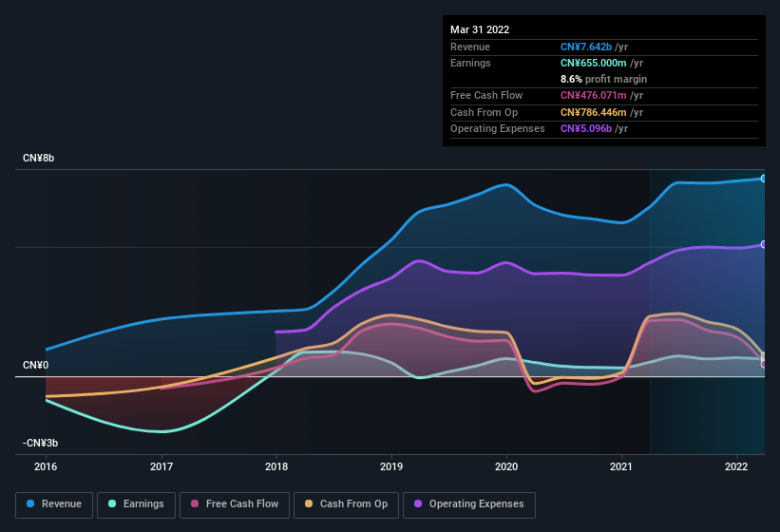The width and height of the screenshot is (780, 532).
Task: Click the Operating Expenses tooltip label
Action: point(498,129)
